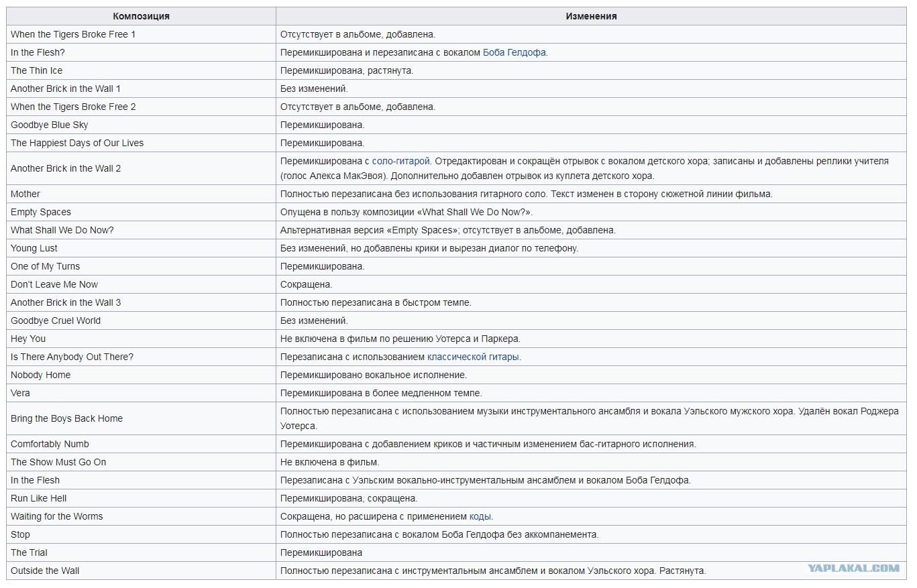Click 'Another Brick in the Wall 3' cell
The height and width of the screenshot is (588, 917).
point(141,302)
